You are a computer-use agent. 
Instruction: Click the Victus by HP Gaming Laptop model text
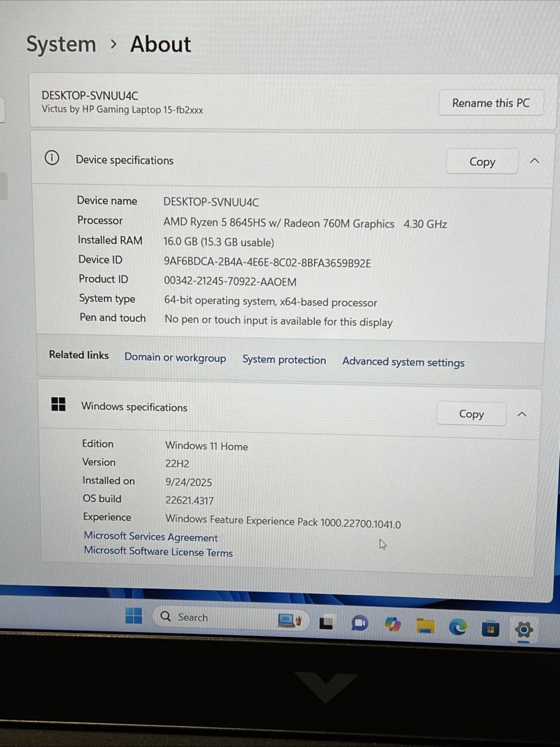[x=122, y=109]
